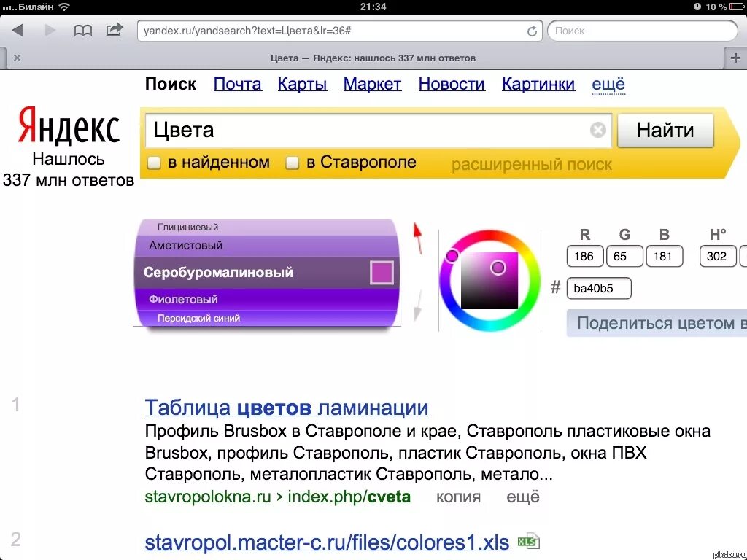Clear the search field using the X icon

pyautogui.click(x=597, y=130)
